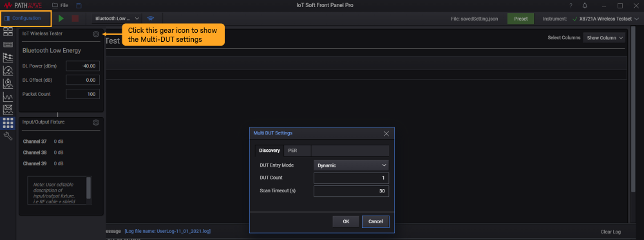
Task: Click the DL Power (dBm) input field
Action: coord(82,66)
